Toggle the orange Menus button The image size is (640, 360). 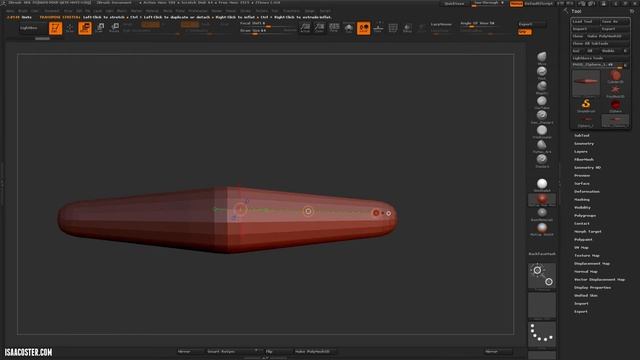[516, 3]
